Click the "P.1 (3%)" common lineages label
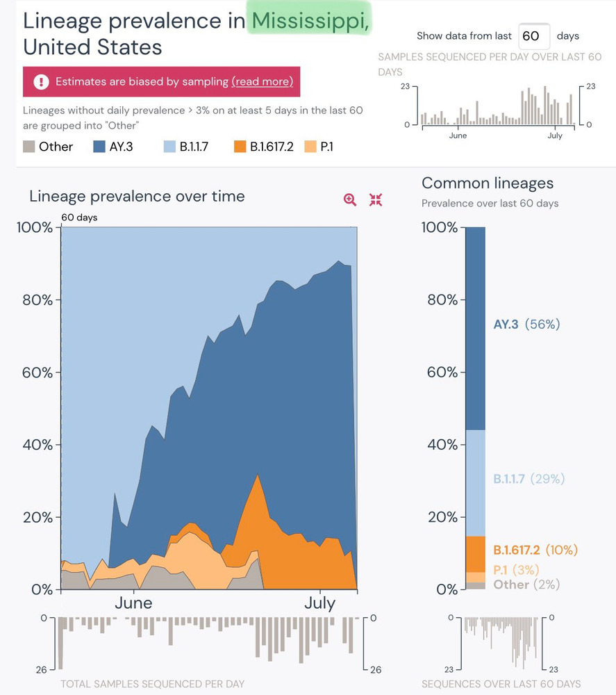This screenshot has height=695, width=616. (x=516, y=570)
